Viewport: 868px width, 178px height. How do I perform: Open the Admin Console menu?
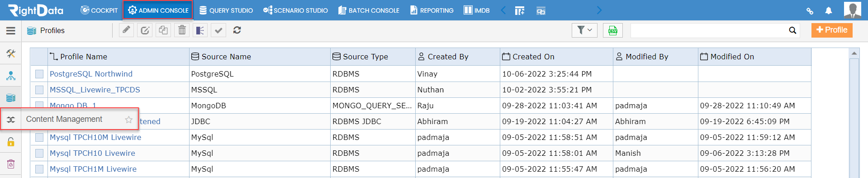(x=158, y=10)
